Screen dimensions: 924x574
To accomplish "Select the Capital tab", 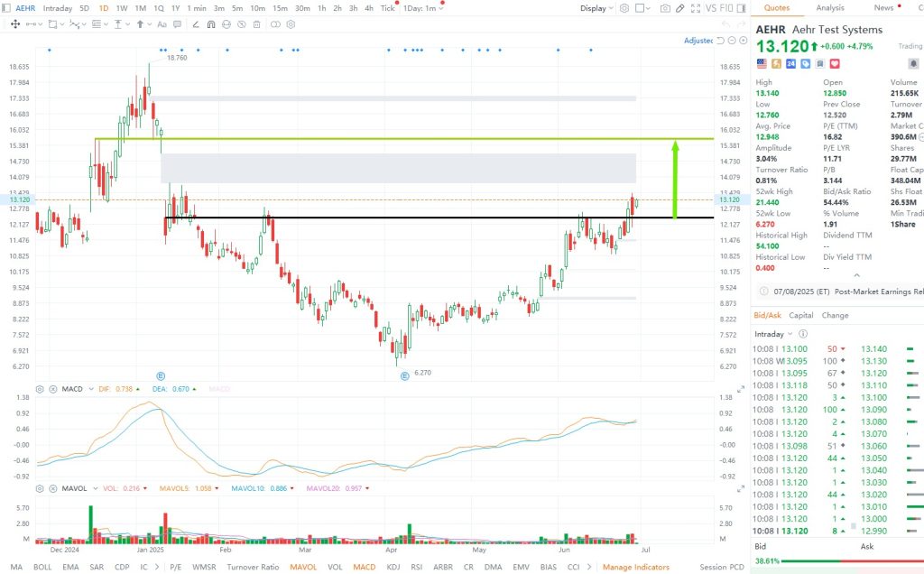I will [x=801, y=315].
